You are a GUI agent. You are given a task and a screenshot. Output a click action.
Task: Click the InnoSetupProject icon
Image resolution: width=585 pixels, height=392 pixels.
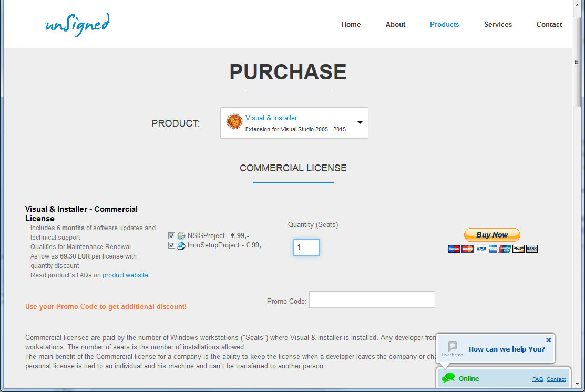[x=181, y=246]
